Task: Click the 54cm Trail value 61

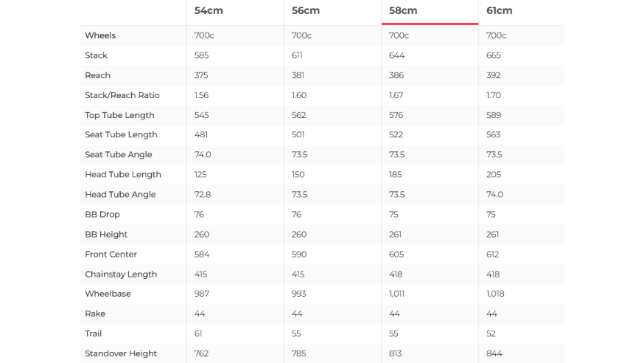Action: (x=198, y=333)
